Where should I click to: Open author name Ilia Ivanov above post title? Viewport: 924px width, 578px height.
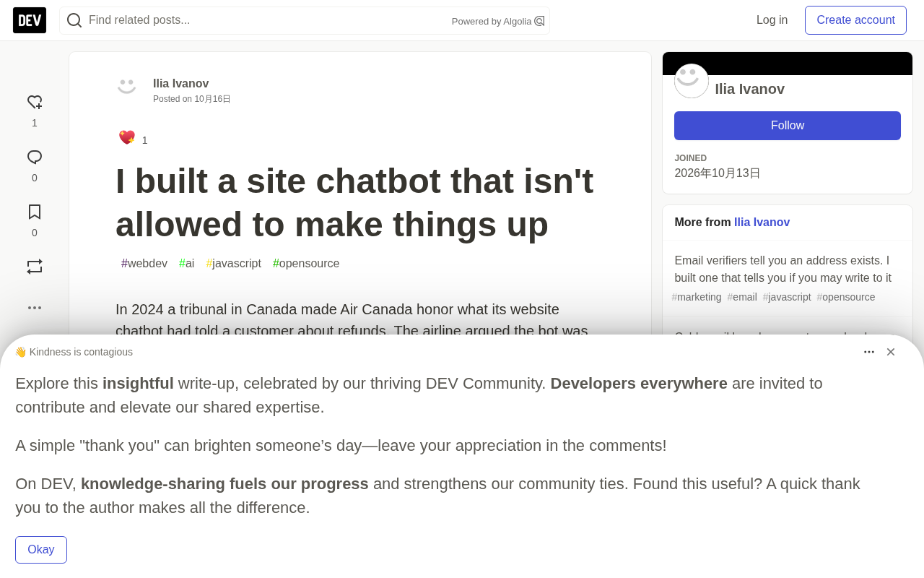point(181,84)
